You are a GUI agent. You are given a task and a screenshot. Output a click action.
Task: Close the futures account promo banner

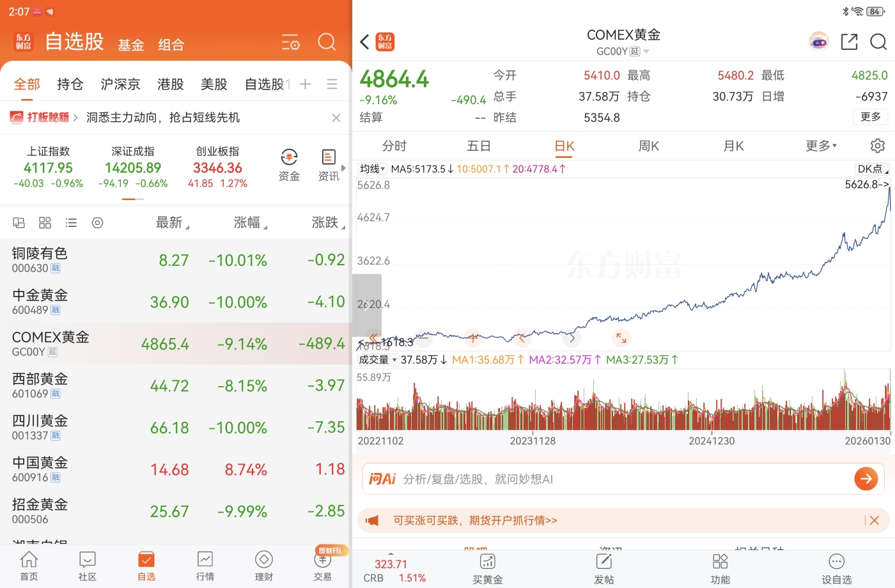click(874, 520)
